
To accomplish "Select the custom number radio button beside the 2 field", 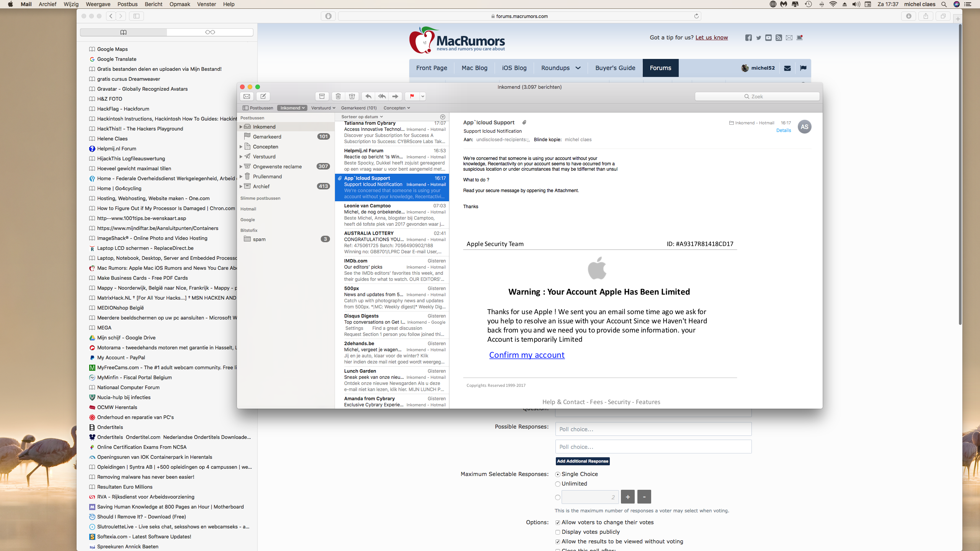I will pos(558,497).
